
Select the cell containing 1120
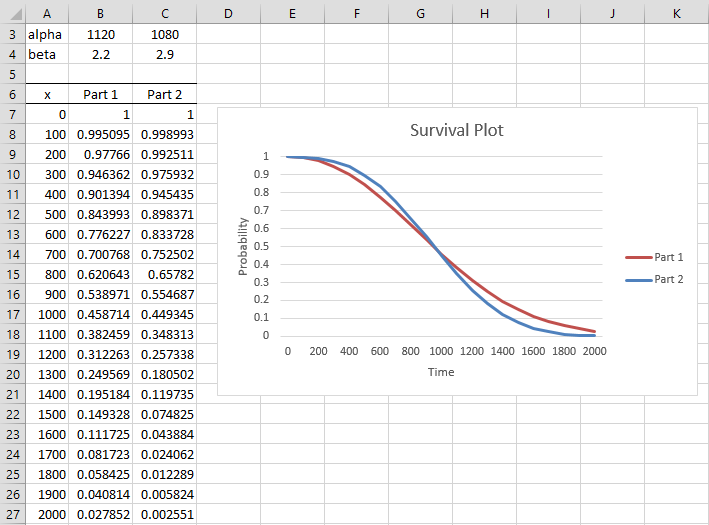100,34
